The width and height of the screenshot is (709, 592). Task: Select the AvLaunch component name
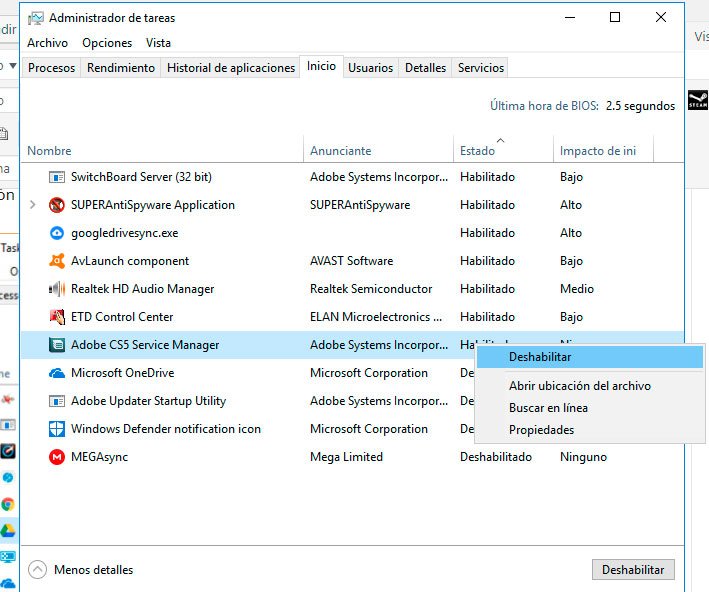click(130, 261)
